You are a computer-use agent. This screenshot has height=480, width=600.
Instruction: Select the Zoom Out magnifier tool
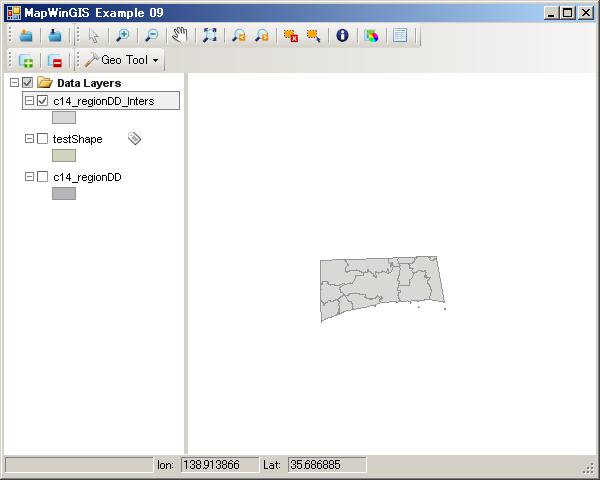151,35
